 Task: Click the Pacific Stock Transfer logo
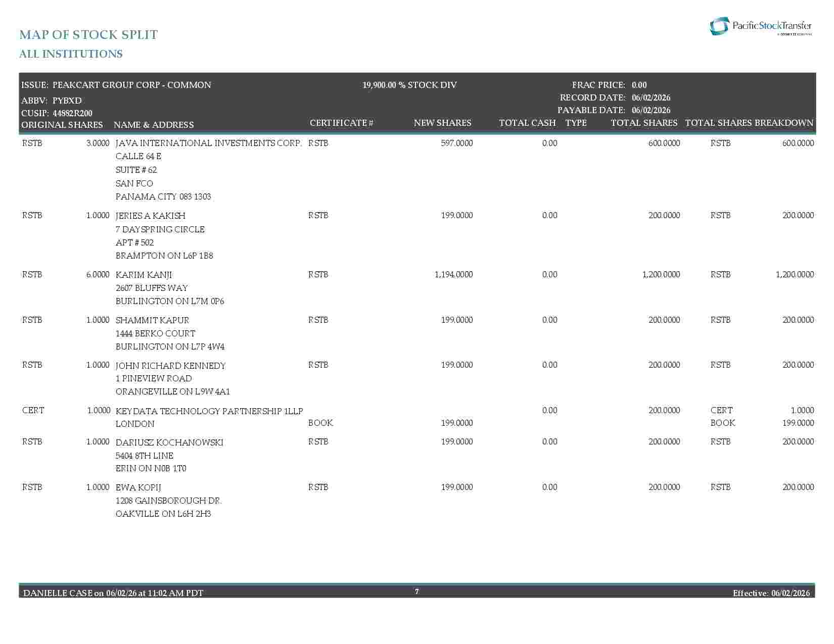761,26
